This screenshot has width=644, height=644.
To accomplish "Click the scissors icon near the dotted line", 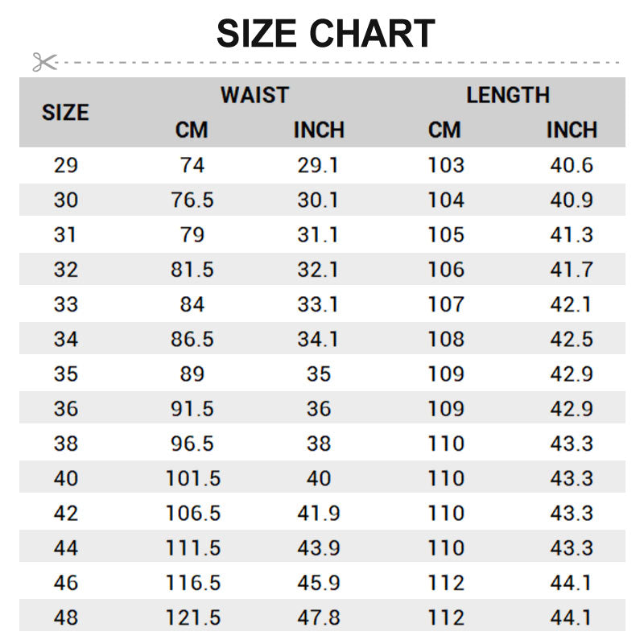I will click(x=44, y=61).
